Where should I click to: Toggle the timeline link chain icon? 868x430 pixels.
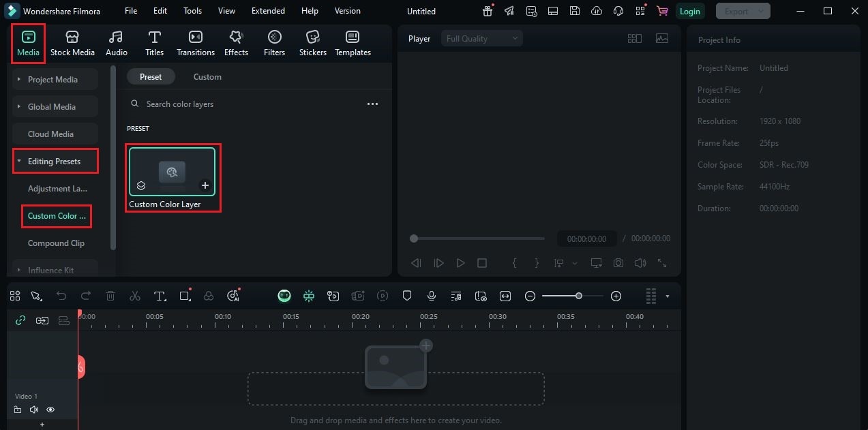20,320
